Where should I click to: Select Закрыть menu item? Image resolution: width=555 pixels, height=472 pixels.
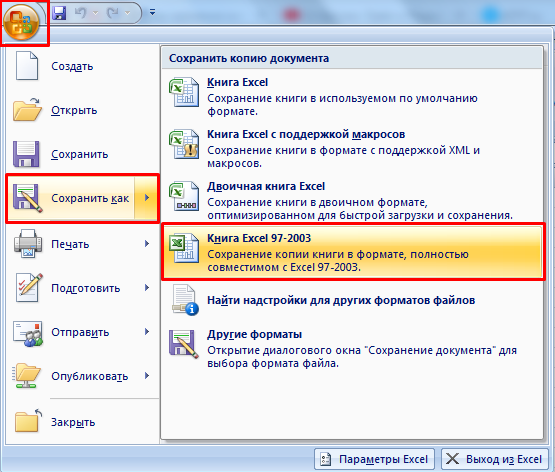[82, 421]
